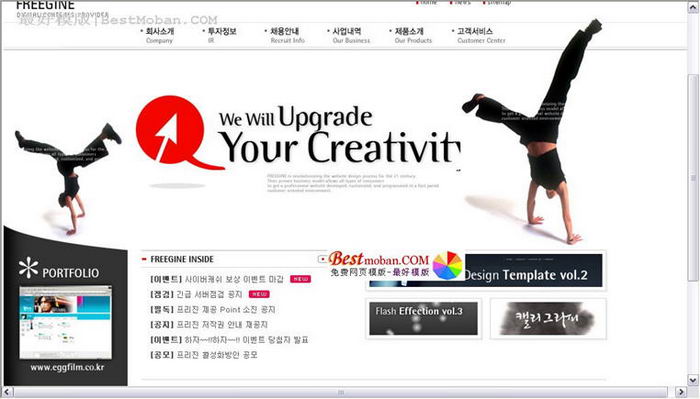
Task: Click the vertical scrollbar thumb
Action: point(693,178)
